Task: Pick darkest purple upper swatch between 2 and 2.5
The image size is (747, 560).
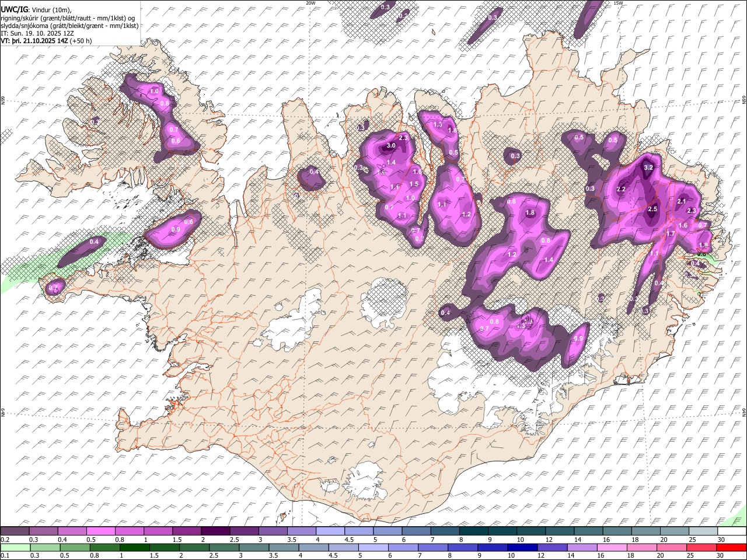Action: coord(215,531)
